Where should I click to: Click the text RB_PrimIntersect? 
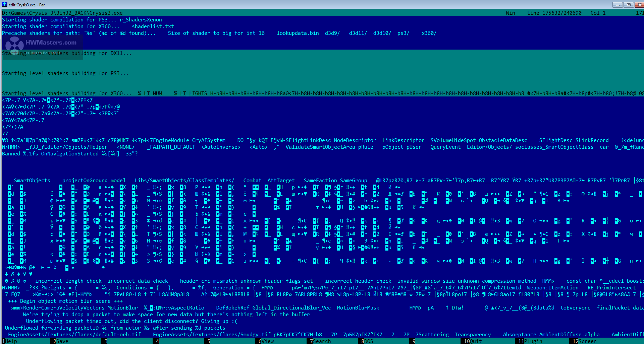[611, 288]
